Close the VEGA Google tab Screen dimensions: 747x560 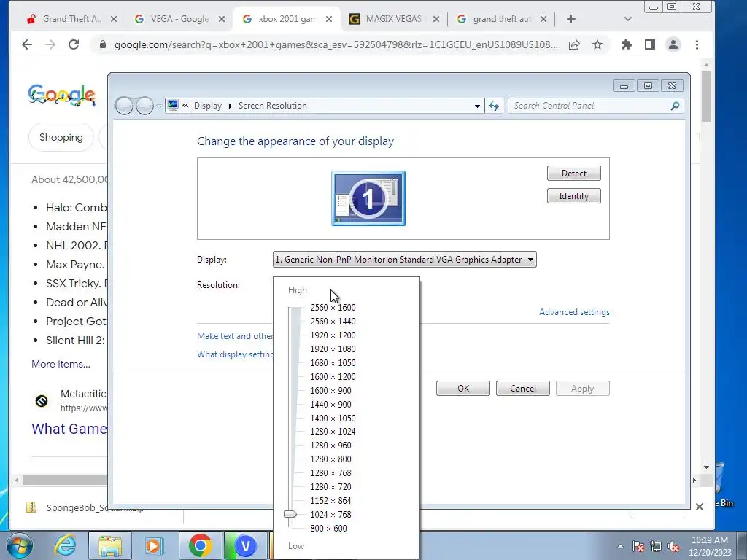[222, 19]
